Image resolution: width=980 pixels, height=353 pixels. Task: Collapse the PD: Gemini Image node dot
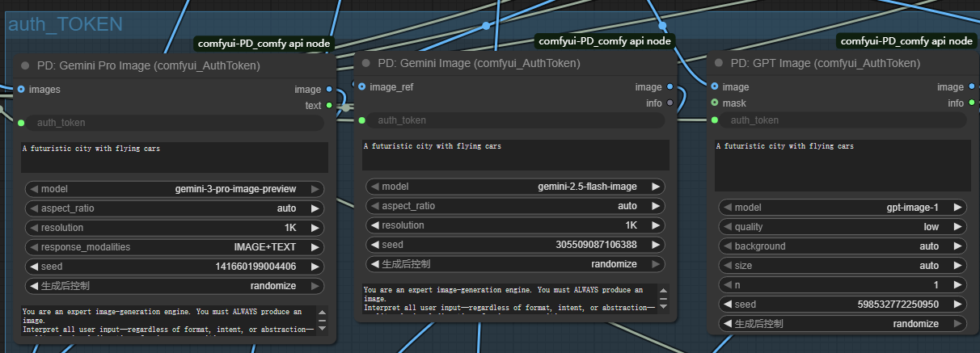(x=366, y=63)
